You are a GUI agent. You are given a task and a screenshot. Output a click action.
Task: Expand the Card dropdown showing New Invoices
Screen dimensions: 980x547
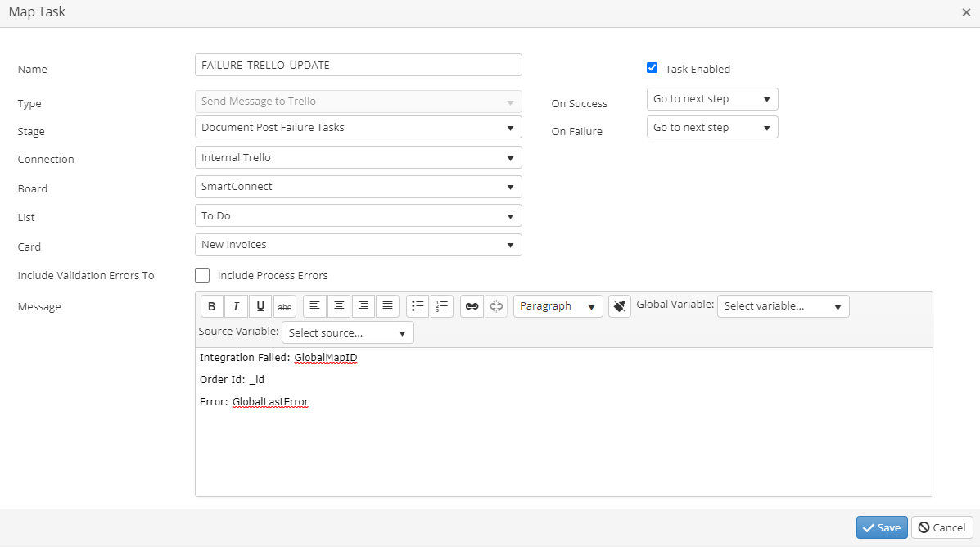tap(358, 245)
